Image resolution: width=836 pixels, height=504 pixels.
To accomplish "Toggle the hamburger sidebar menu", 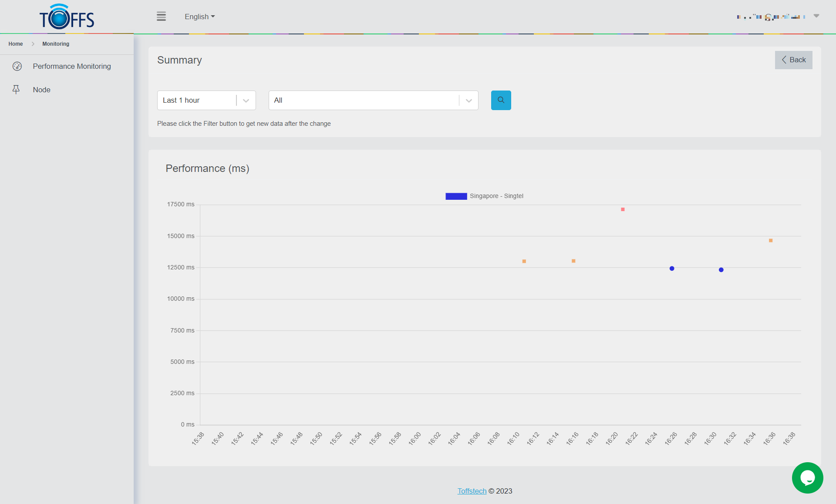I will click(161, 17).
